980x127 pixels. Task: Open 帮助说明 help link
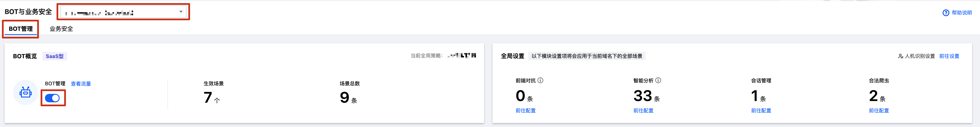pos(961,13)
